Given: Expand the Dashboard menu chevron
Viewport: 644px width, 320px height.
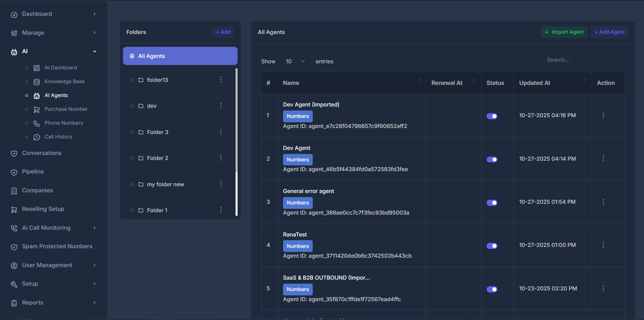Looking at the screenshot, I should coord(94,14).
